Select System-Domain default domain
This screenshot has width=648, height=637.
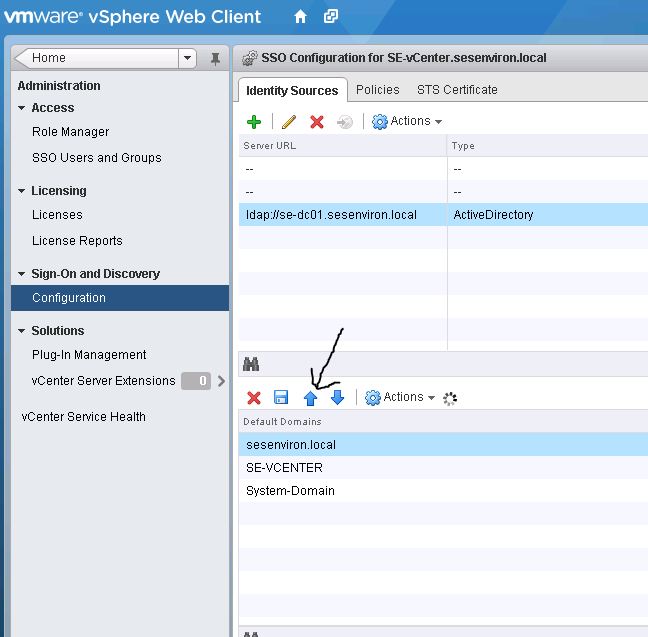click(x=443, y=491)
